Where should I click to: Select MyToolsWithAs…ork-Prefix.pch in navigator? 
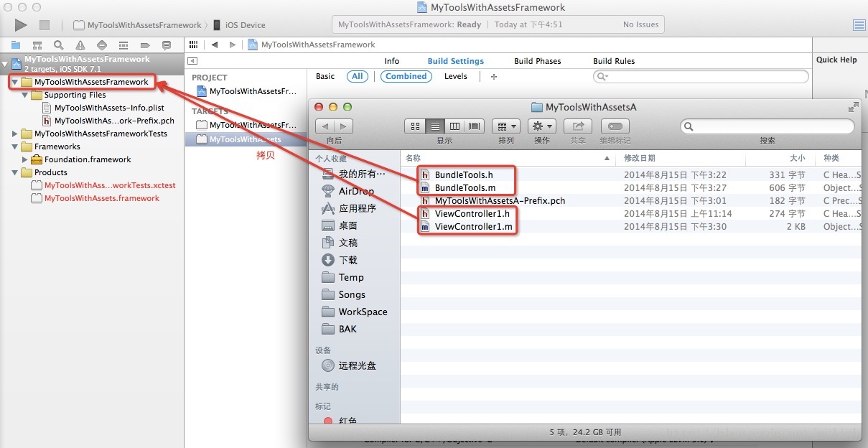coord(113,121)
